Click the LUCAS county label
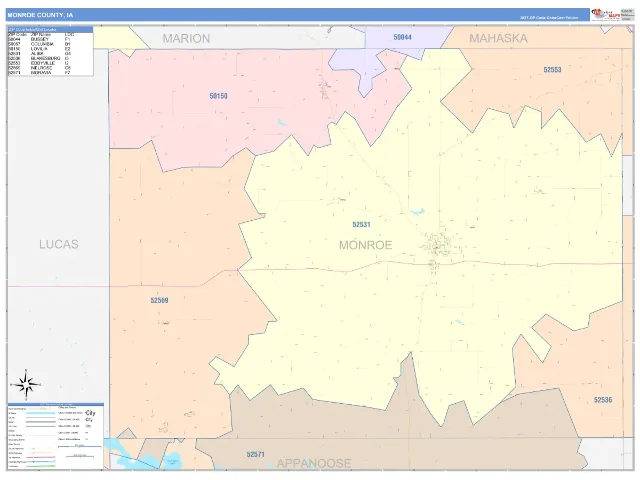This screenshot has width=640, height=480. [59, 244]
